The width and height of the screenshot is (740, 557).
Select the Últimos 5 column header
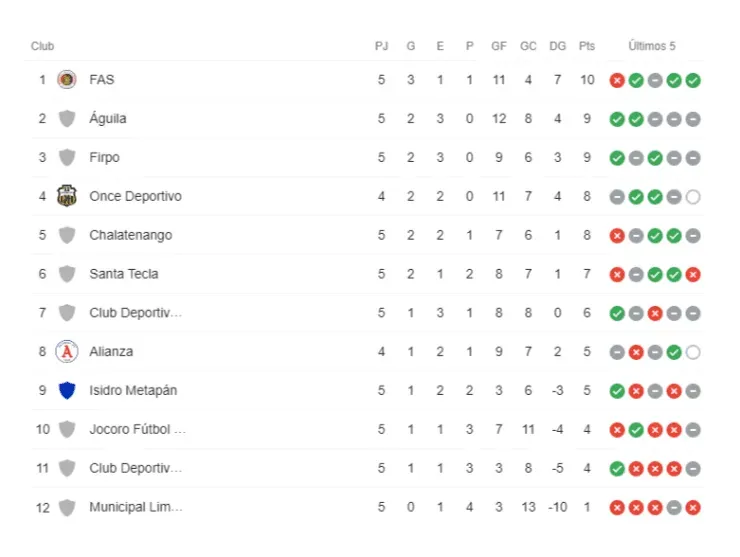pos(652,46)
